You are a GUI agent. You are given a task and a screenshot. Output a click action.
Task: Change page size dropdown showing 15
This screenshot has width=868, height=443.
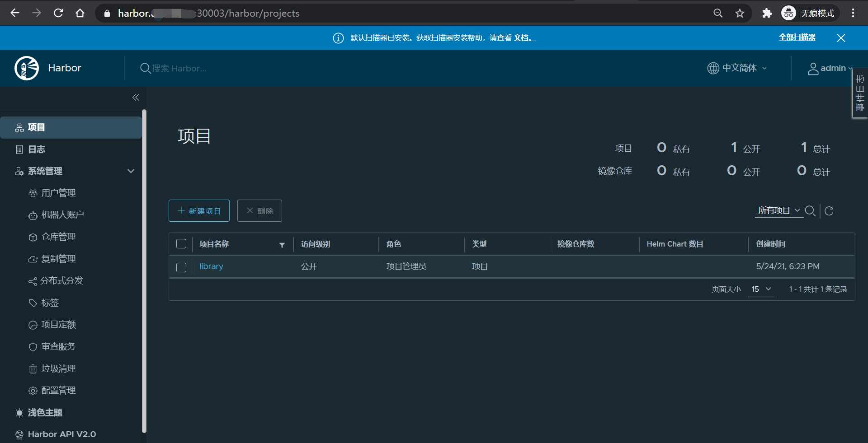click(761, 289)
